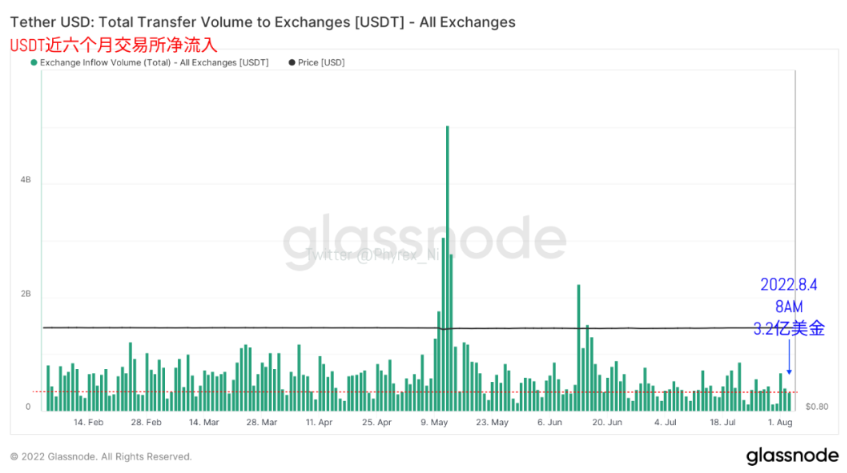This screenshot has width=847, height=473.
Task: Click the Glassnode copyright notice
Action: click(x=101, y=457)
